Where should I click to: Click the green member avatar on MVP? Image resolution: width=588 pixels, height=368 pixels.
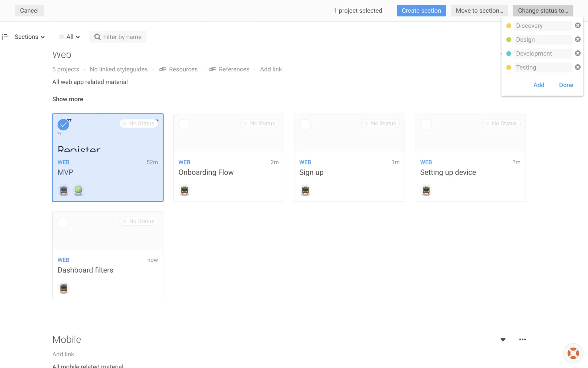tap(78, 190)
